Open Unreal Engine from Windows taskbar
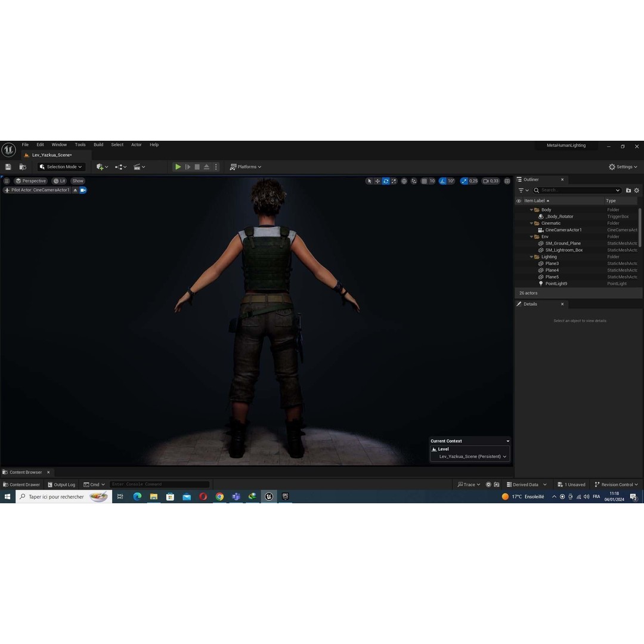Viewport: 644px width, 644px height. click(269, 497)
